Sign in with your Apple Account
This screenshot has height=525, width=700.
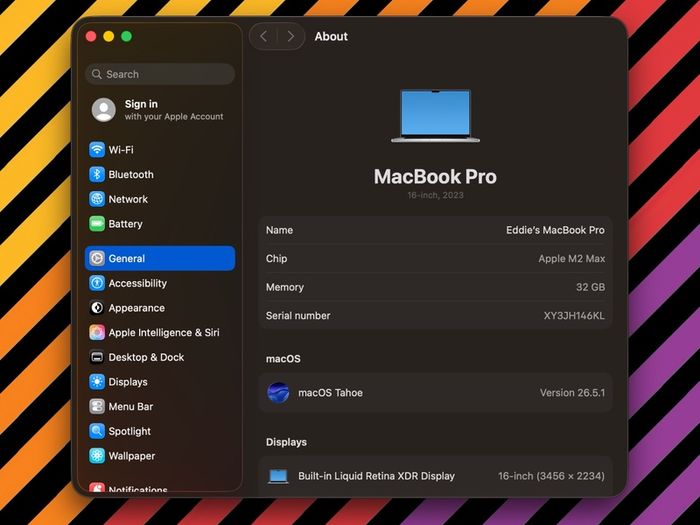pos(160,110)
